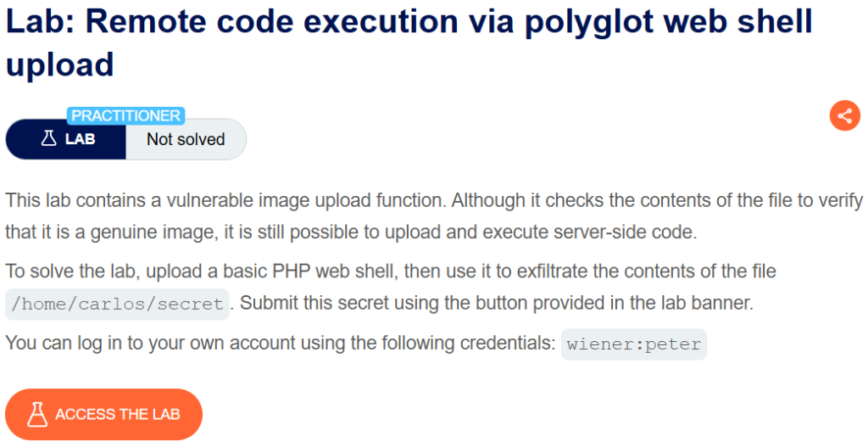
Task: Click the orange share icon
Action: (845, 115)
